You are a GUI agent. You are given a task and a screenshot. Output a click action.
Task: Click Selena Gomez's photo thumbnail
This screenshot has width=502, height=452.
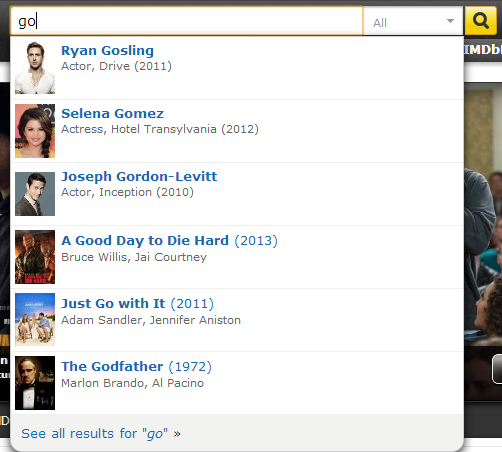point(35,131)
